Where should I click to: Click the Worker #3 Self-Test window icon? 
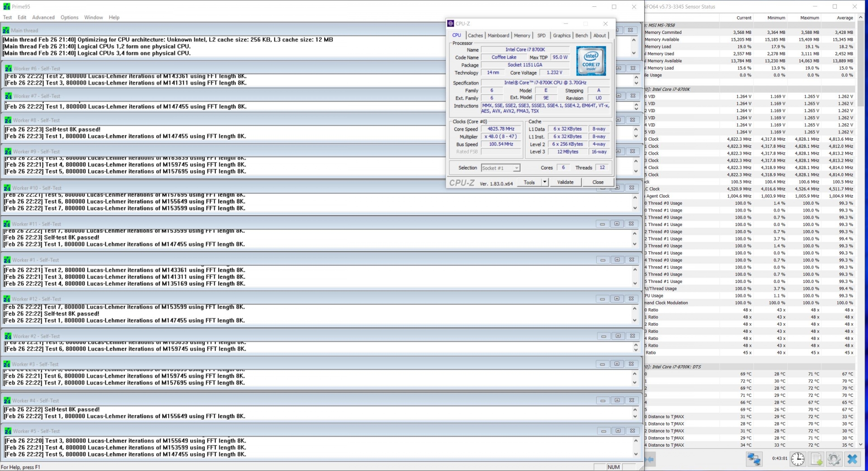[7, 364]
